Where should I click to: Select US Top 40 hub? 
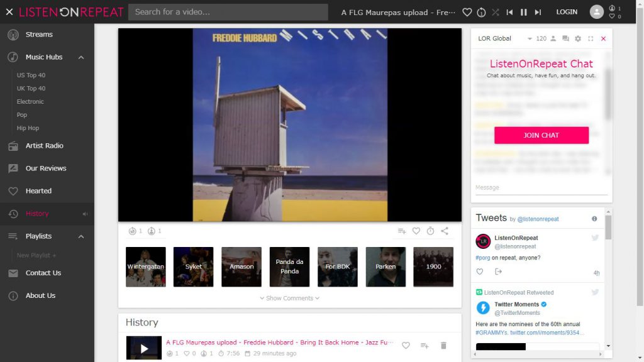click(x=31, y=75)
